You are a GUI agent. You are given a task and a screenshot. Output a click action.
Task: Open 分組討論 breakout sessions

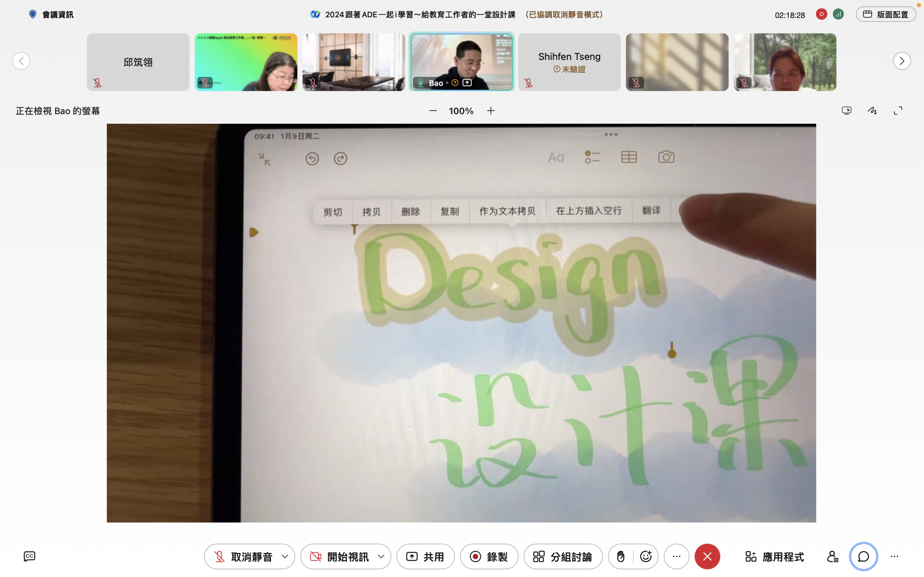[563, 556]
